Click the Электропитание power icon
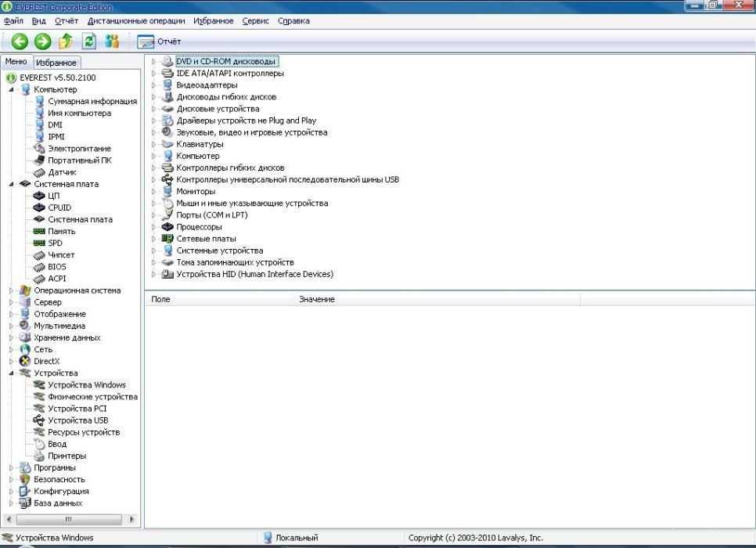 pyautogui.click(x=39, y=149)
